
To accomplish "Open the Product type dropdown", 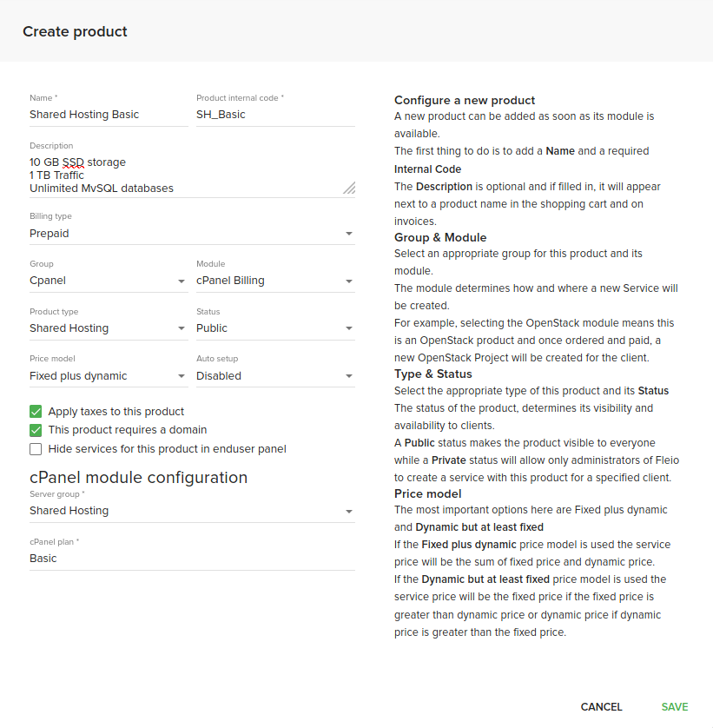I will 108,328.
